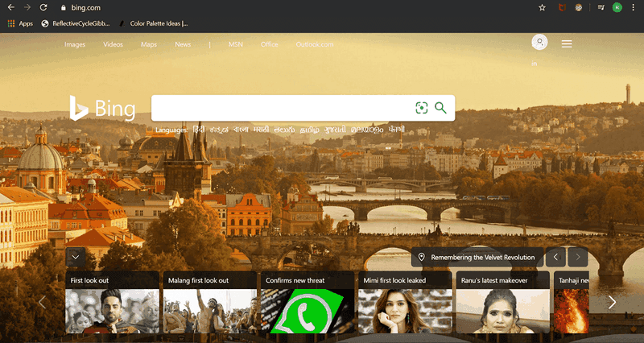
Task: Click the location pin icon on image info
Action: tap(421, 257)
